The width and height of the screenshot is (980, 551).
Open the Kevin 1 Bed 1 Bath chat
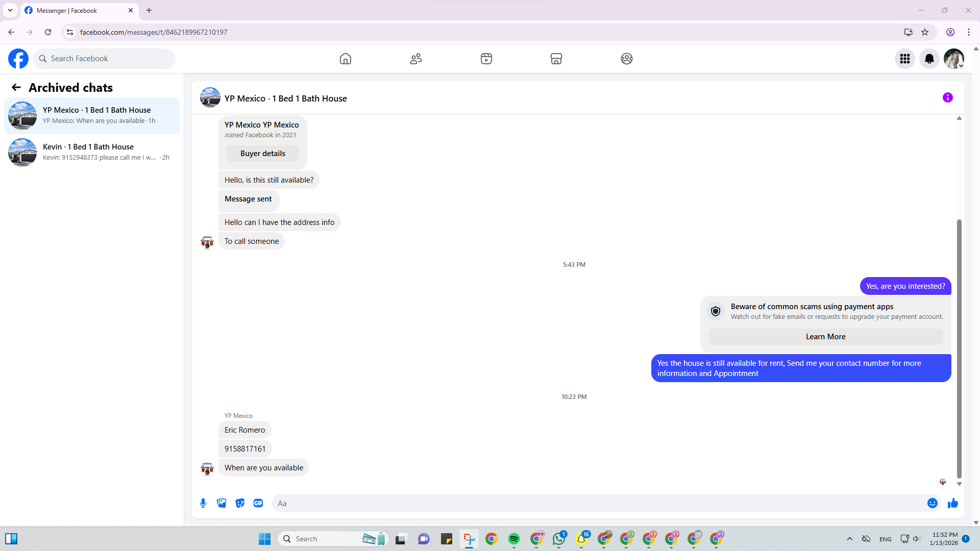[x=92, y=152]
